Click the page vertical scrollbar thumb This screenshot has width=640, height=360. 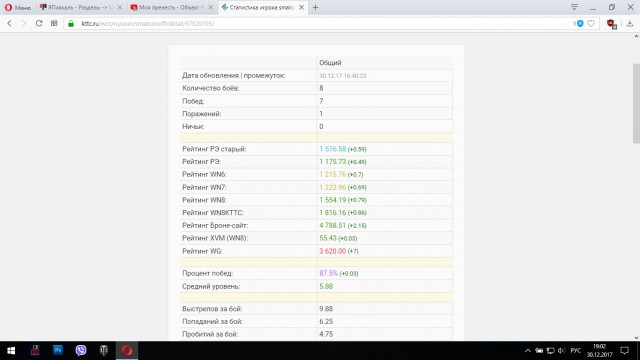[x=636, y=103]
